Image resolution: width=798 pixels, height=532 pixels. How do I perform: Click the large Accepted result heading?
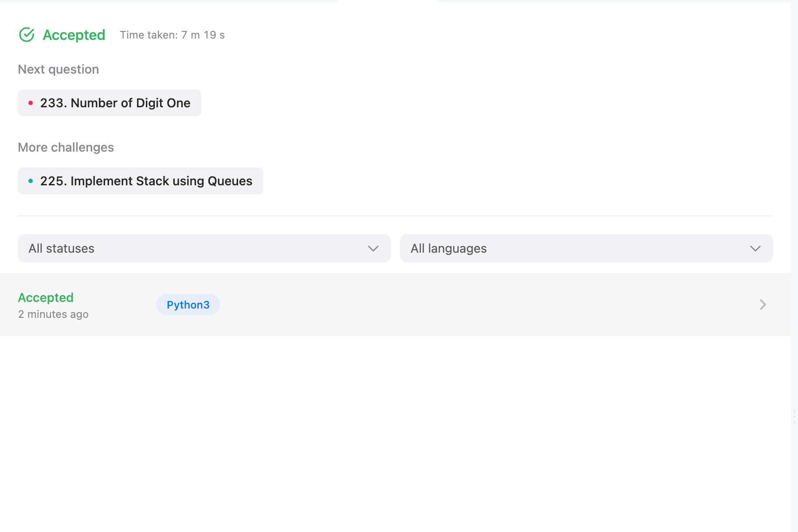click(74, 35)
